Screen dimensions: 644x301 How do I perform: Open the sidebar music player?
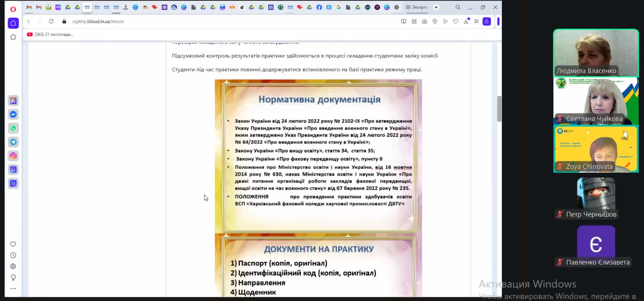click(x=13, y=170)
